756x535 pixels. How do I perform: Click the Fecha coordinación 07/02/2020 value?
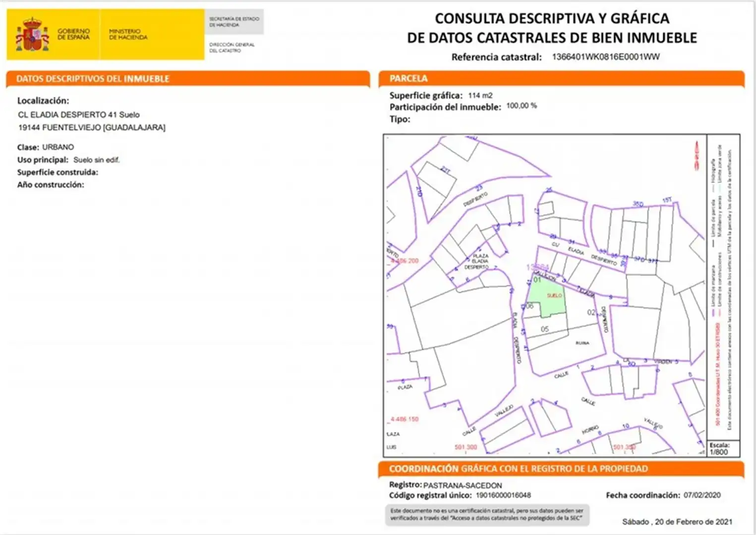pyautogui.click(x=702, y=495)
